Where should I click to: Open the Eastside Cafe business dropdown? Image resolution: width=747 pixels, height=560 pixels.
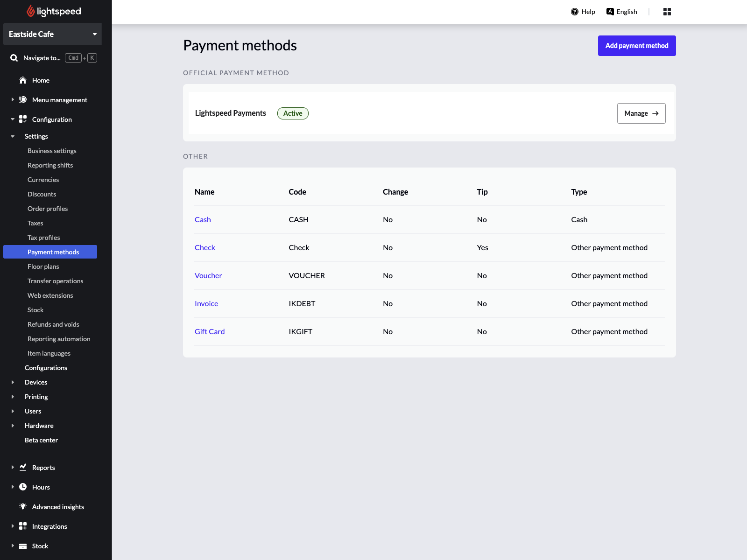[x=52, y=34]
